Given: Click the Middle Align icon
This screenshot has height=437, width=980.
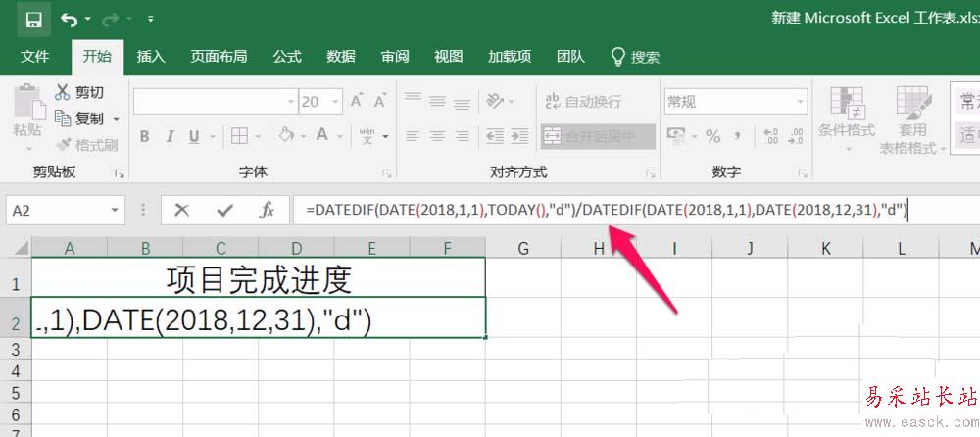Looking at the screenshot, I should [x=437, y=100].
